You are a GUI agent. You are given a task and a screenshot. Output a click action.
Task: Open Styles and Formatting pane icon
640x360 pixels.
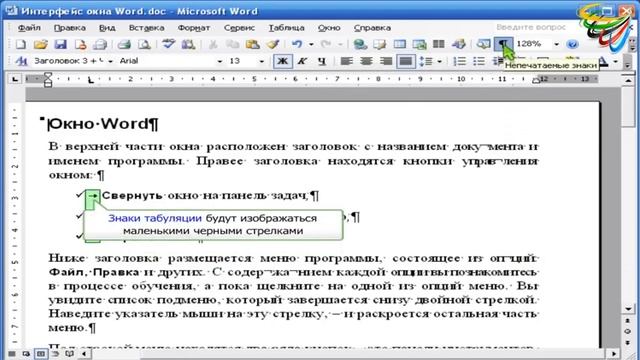(x=20, y=62)
